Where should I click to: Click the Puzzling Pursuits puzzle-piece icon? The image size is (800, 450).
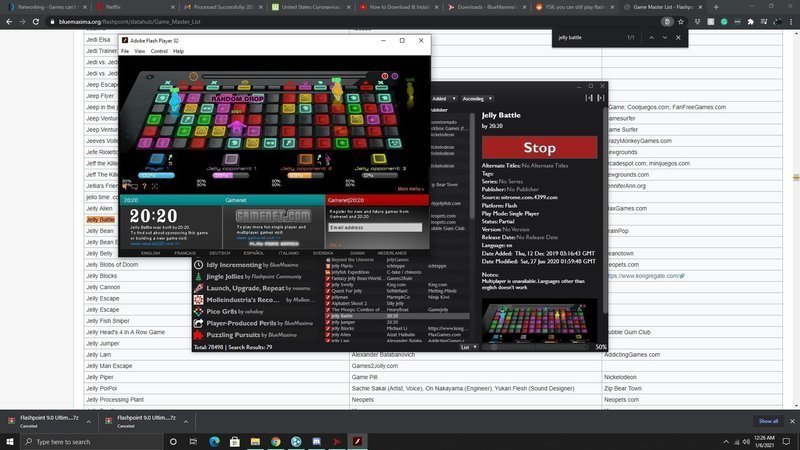coord(198,335)
